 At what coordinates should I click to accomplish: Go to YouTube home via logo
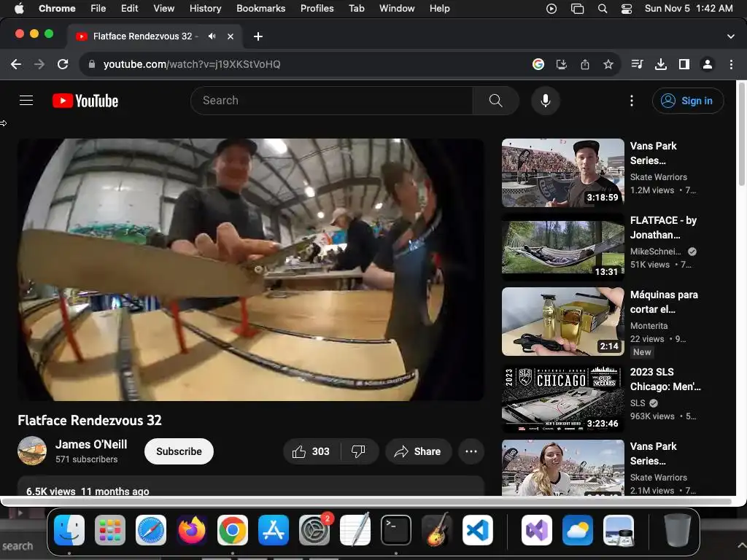tap(85, 101)
